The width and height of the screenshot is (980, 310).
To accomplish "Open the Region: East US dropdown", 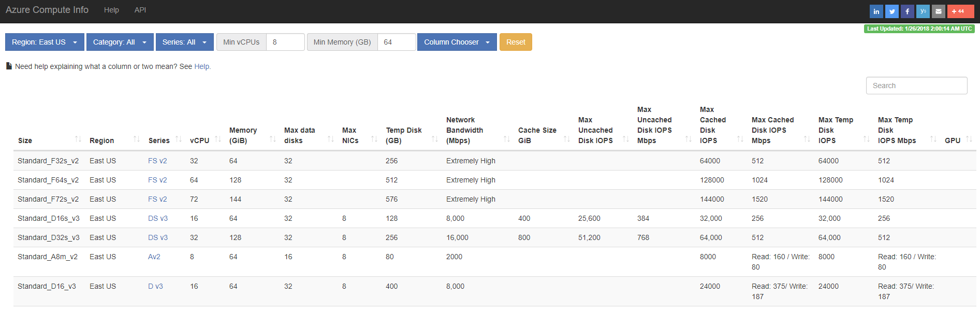I will coord(45,42).
